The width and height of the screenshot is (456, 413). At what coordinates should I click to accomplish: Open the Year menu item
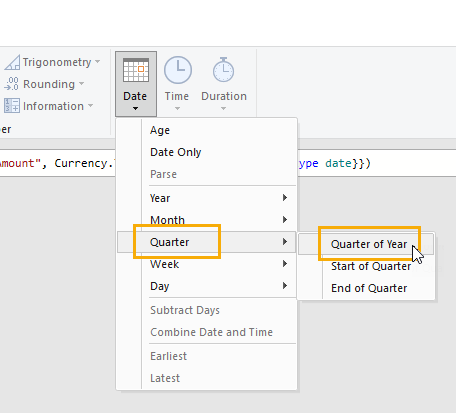(x=206, y=198)
